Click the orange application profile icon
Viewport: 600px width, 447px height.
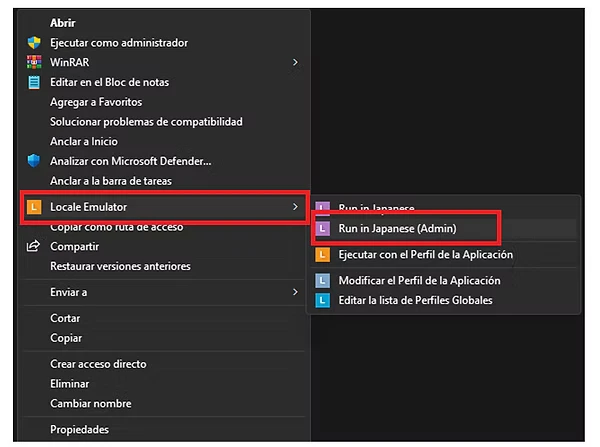[x=322, y=255]
